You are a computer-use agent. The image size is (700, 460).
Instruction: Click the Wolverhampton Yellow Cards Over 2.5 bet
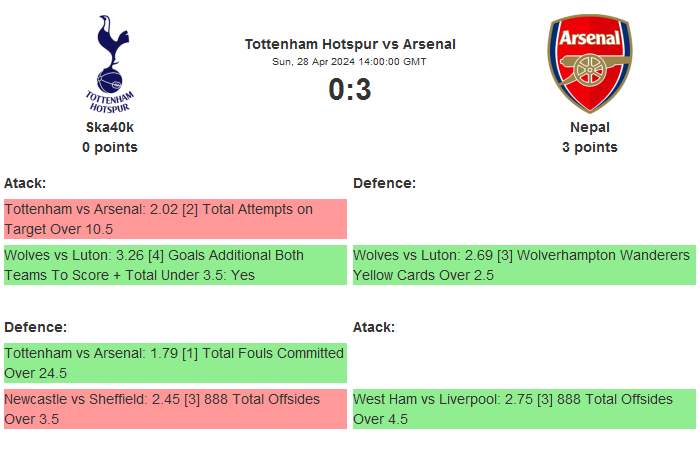point(524,265)
